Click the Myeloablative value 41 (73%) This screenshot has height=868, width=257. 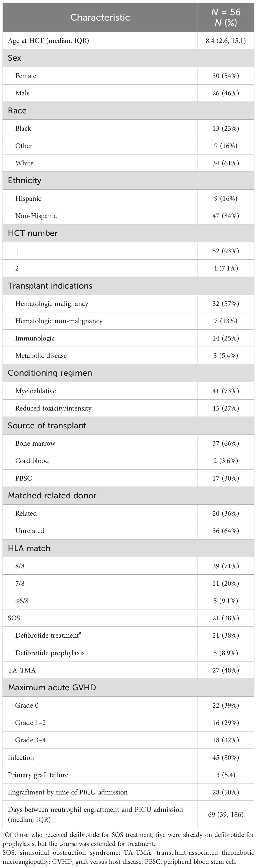(x=226, y=391)
